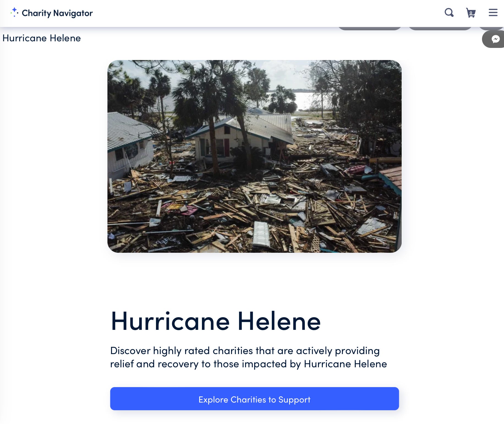
Task: Click first partially hidden gray pill button
Action: click(x=370, y=28)
